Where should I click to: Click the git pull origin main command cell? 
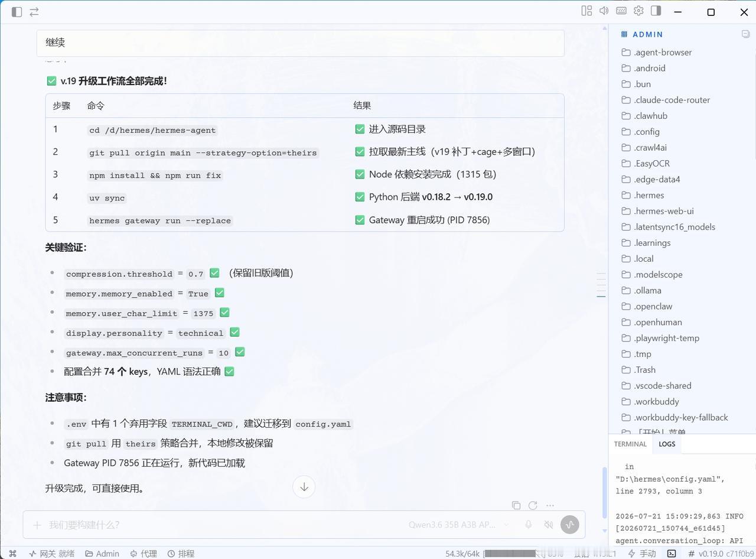click(203, 152)
